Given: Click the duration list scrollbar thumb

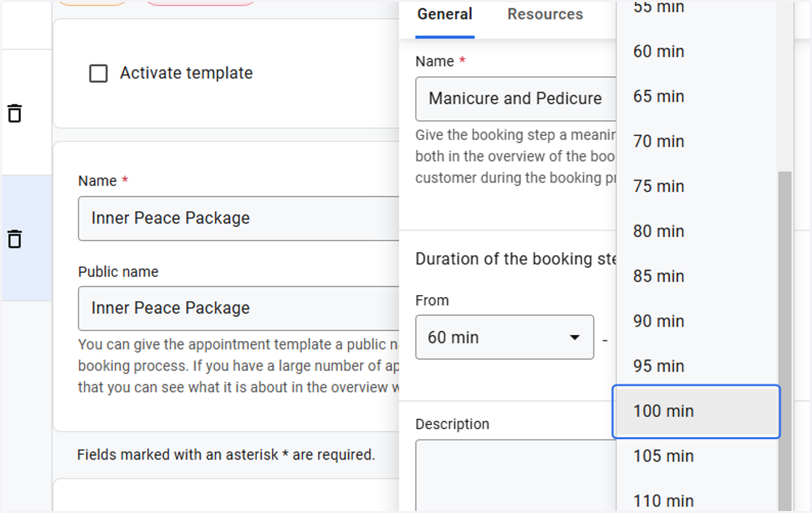Looking at the screenshot, I should (x=785, y=342).
